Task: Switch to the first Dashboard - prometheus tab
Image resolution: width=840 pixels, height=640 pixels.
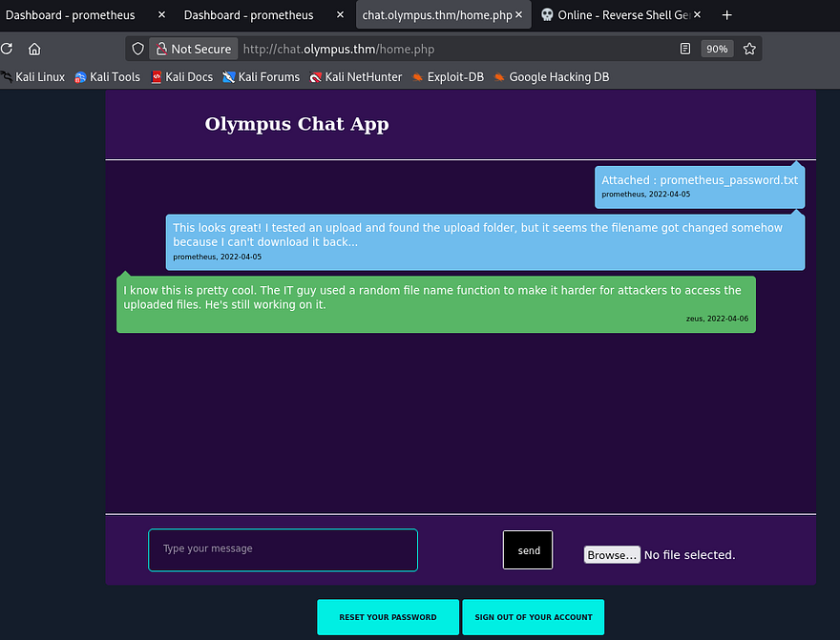Action: pyautogui.click(x=71, y=15)
